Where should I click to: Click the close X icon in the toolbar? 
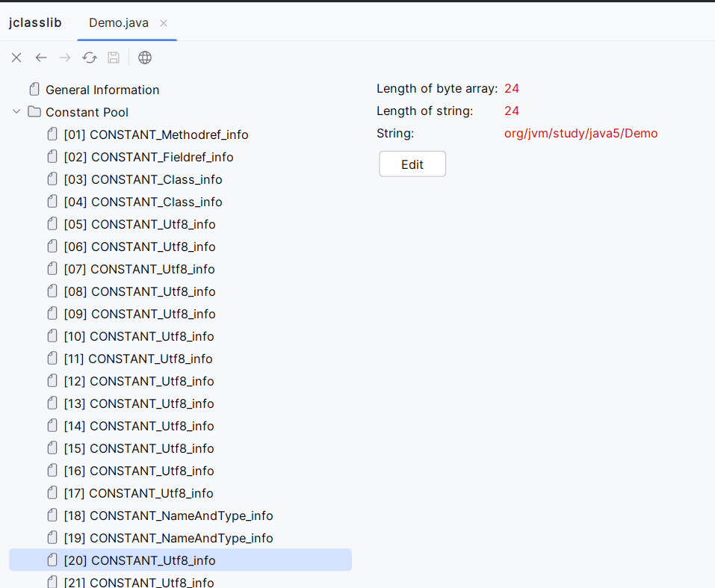pyautogui.click(x=16, y=58)
